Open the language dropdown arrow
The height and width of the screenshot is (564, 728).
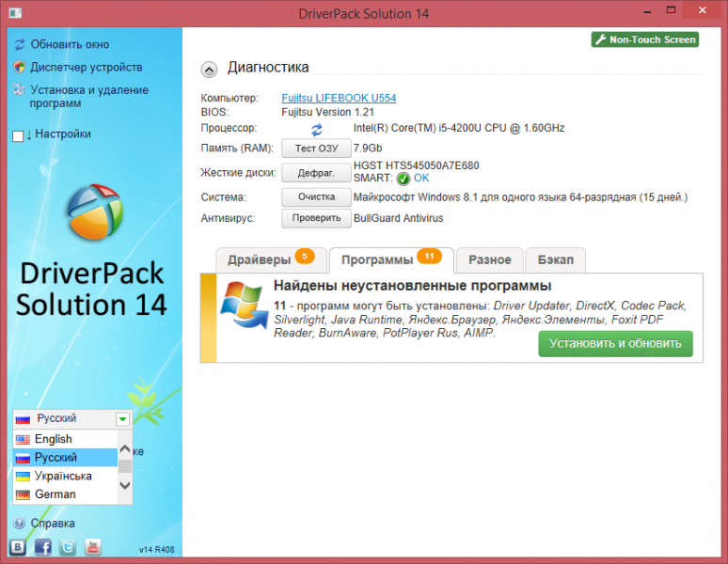(122, 419)
